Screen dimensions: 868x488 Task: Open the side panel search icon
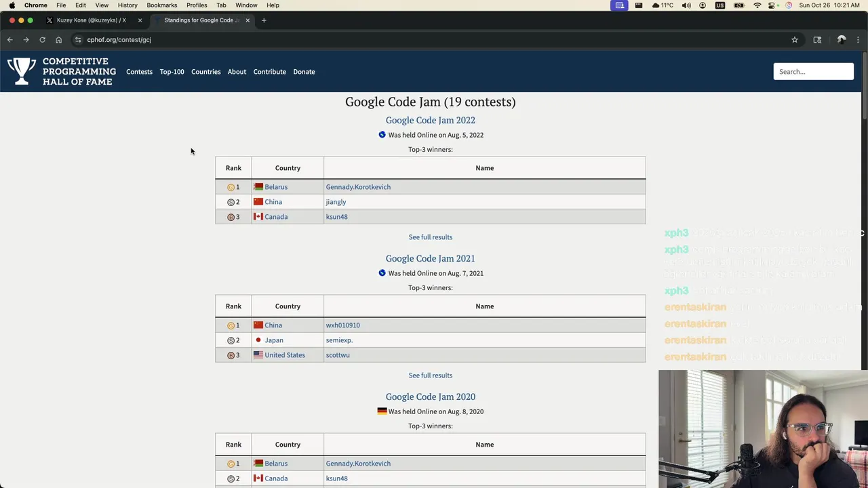(x=817, y=40)
